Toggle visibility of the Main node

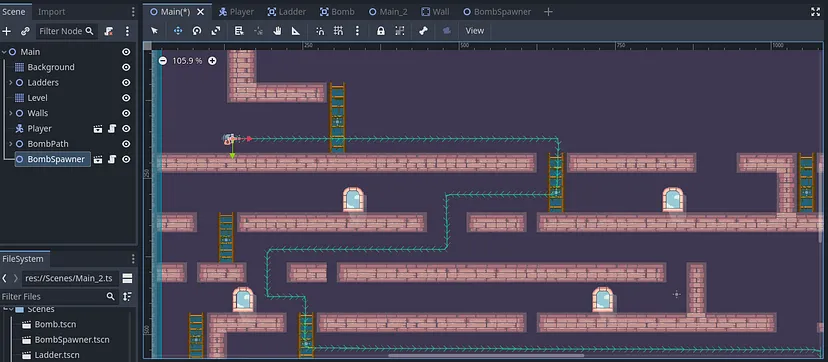click(x=126, y=52)
